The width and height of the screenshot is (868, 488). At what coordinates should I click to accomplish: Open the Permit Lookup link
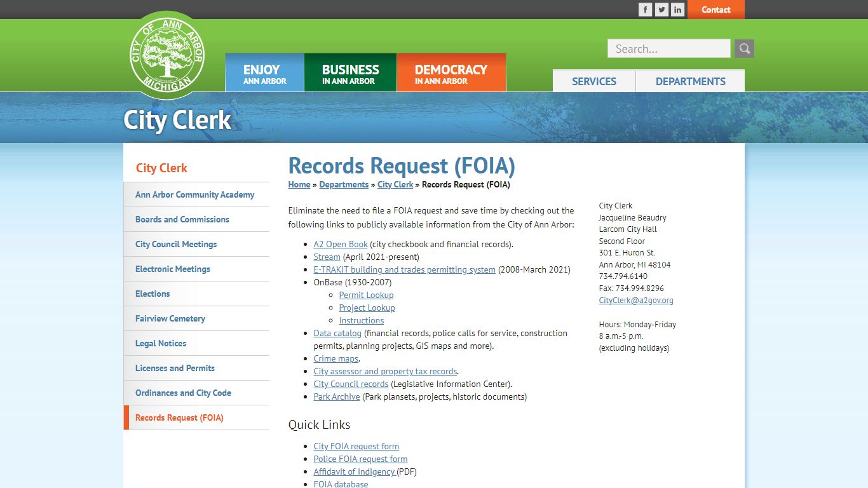pos(366,295)
